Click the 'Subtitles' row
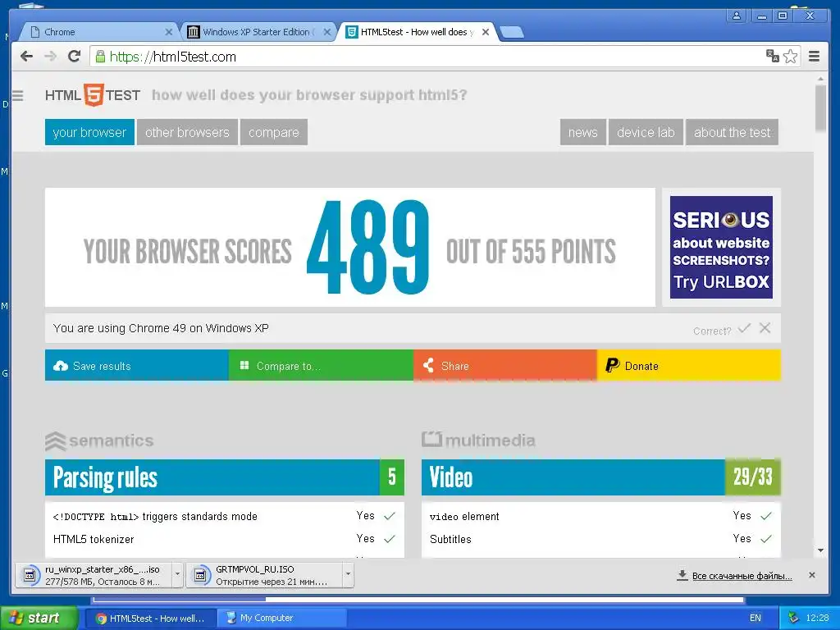Screen dimensions: 840x630 tap(601, 539)
